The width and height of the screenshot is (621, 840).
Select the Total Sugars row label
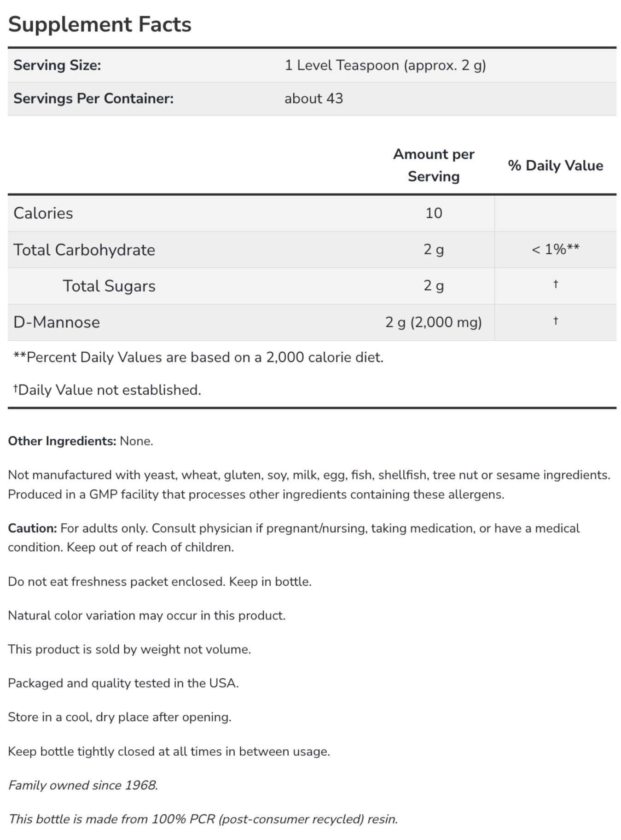coord(109,286)
